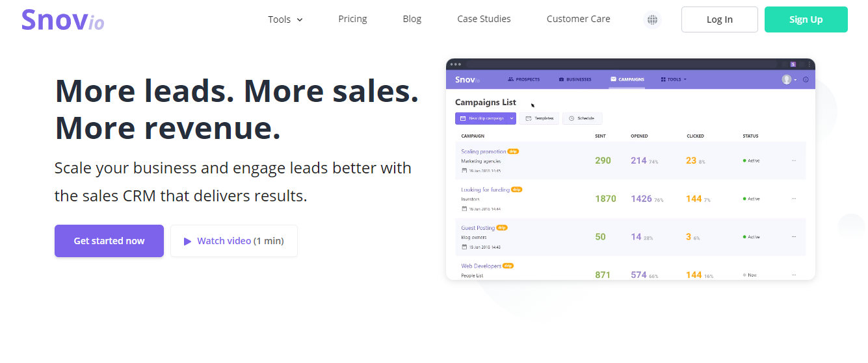The width and height of the screenshot is (868, 363).
Task: Click the purple S extension icon in demo browser bar
Action: click(x=793, y=64)
